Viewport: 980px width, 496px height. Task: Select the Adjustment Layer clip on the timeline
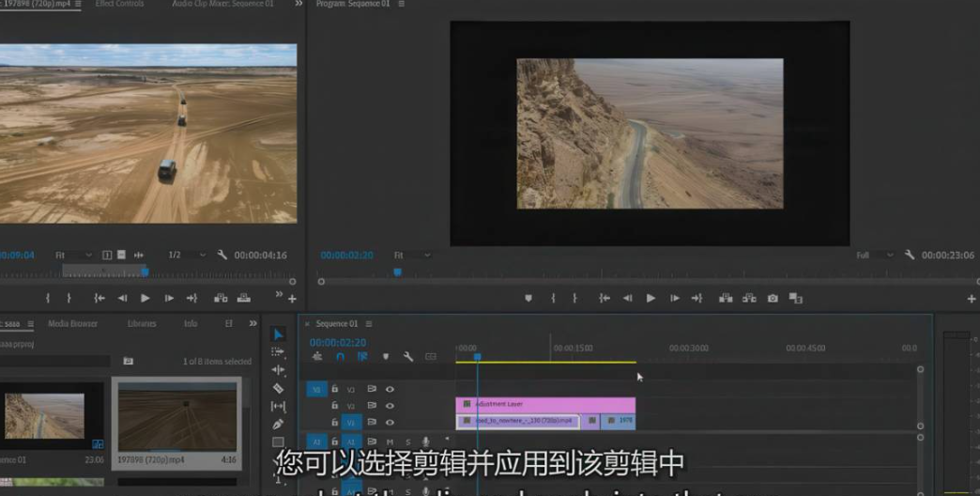click(x=544, y=404)
